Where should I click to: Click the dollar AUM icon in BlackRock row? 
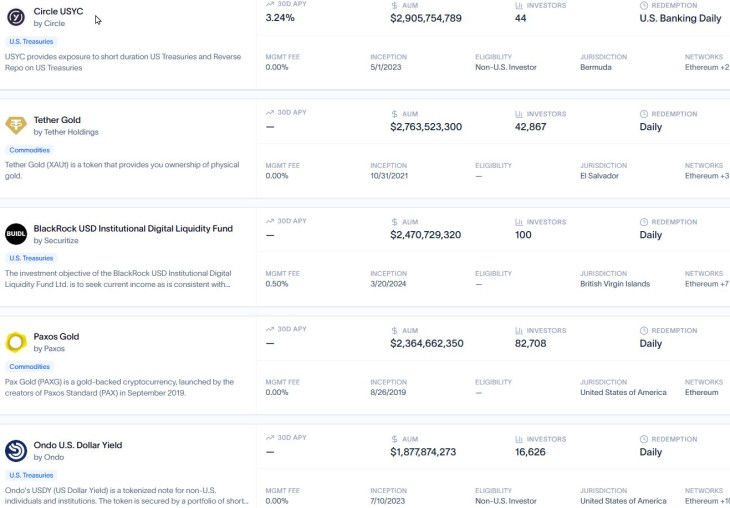(x=395, y=222)
